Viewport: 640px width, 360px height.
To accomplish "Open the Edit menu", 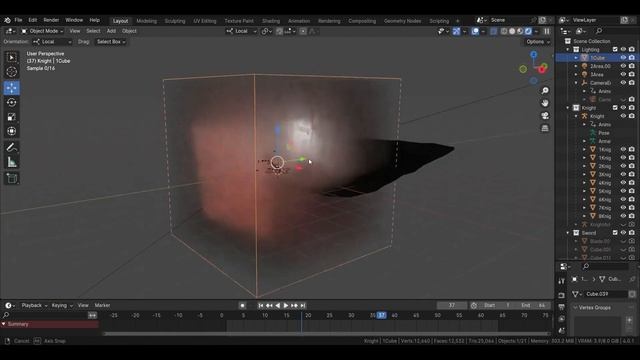I will [33, 20].
